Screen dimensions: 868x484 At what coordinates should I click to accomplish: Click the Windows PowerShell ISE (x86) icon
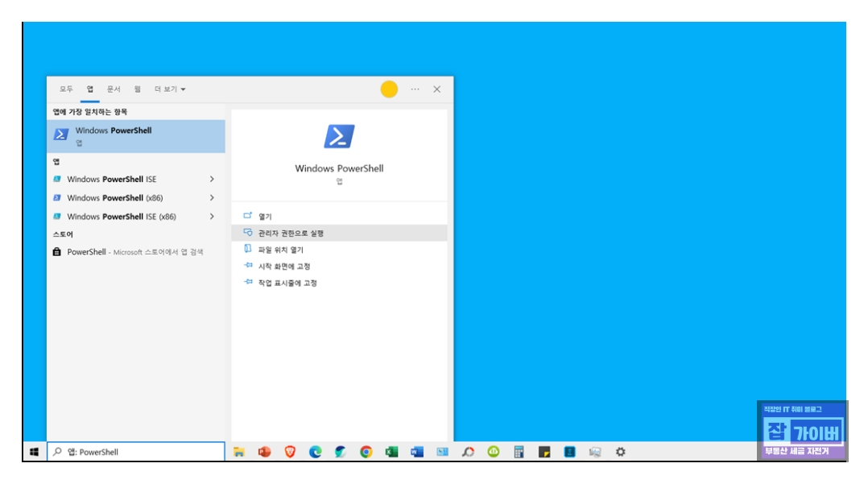pos(57,217)
